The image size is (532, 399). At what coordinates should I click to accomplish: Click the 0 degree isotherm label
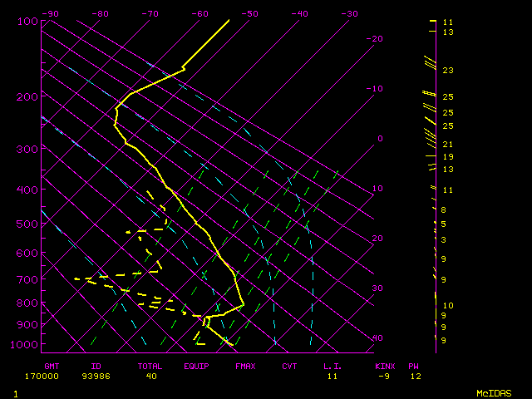pos(379,138)
